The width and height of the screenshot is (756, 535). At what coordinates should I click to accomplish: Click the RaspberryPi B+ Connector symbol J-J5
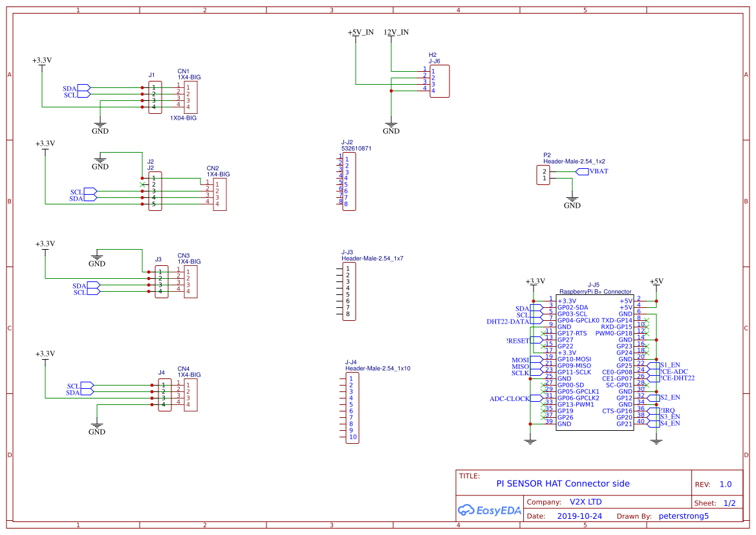pos(595,362)
